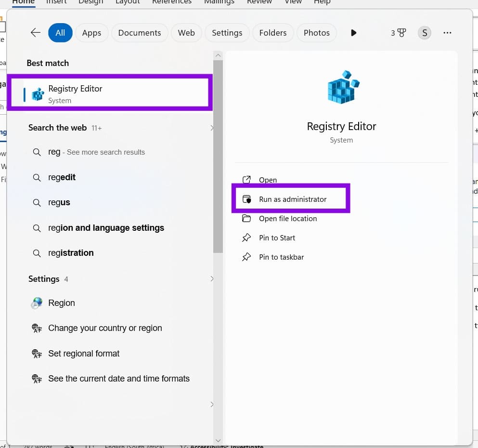Screen dimensions: 478x448
Task: Click search icon beside registration
Action: (37, 253)
